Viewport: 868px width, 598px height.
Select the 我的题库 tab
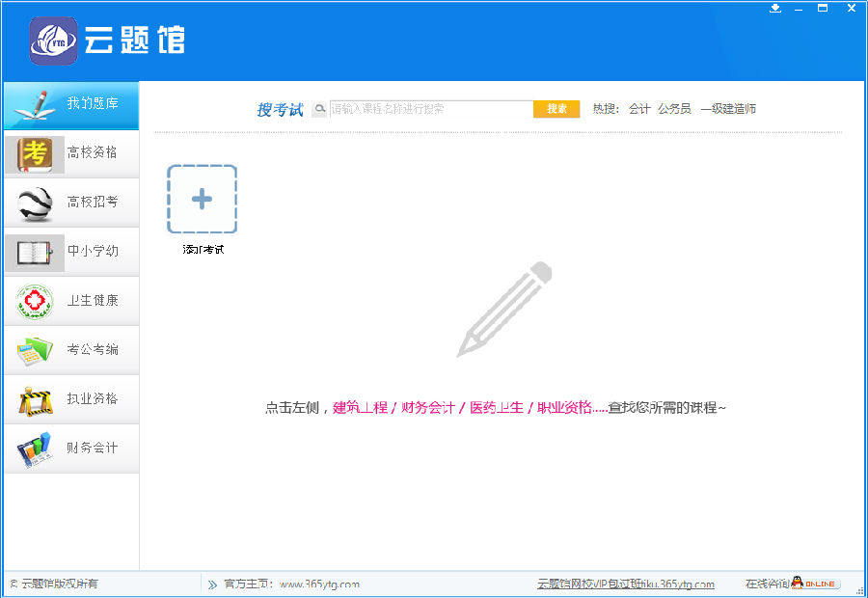(x=71, y=104)
